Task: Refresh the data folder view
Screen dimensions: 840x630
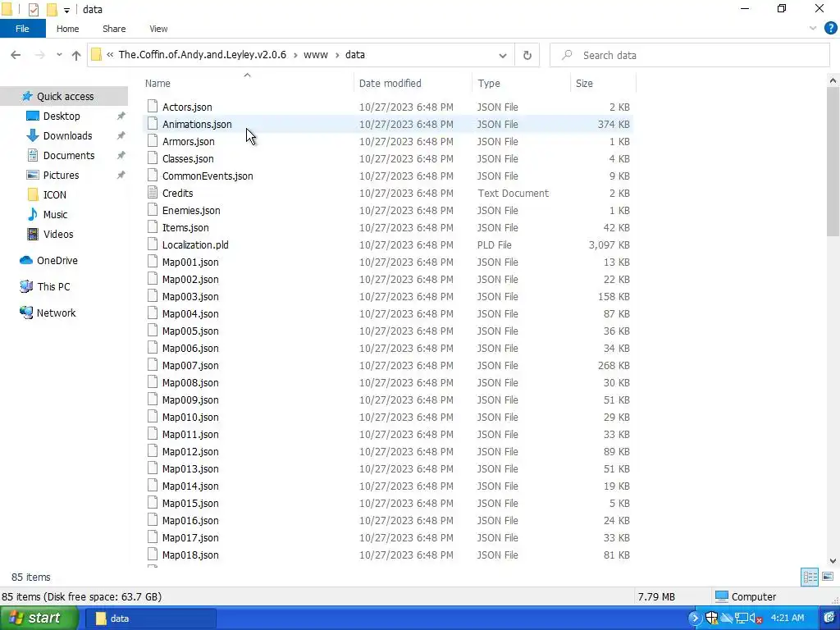Action: click(527, 55)
